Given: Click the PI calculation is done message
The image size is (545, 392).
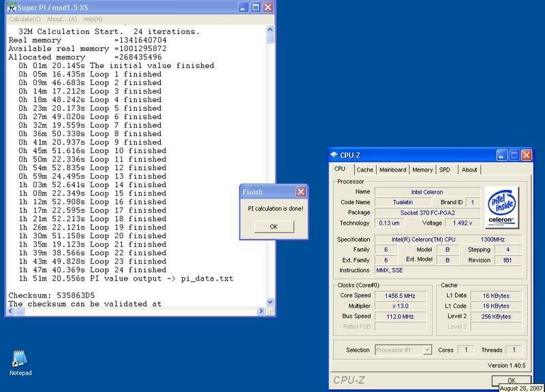Looking at the screenshot, I should (x=275, y=209).
